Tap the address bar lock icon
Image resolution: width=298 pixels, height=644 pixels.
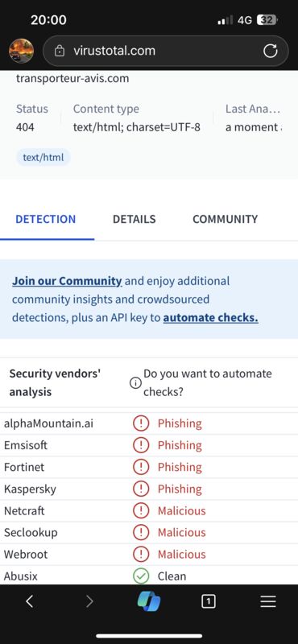coord(60,52)
